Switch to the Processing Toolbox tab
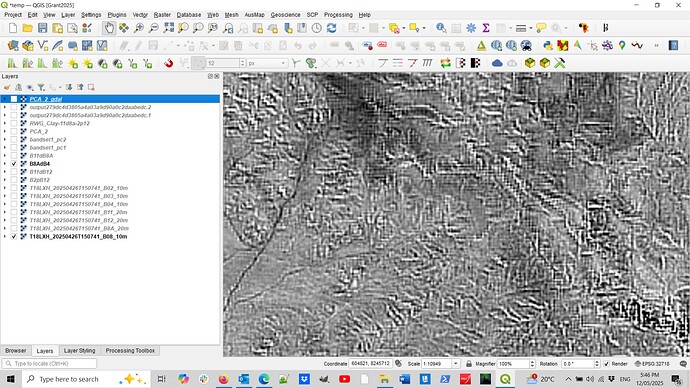 (130, 351)
